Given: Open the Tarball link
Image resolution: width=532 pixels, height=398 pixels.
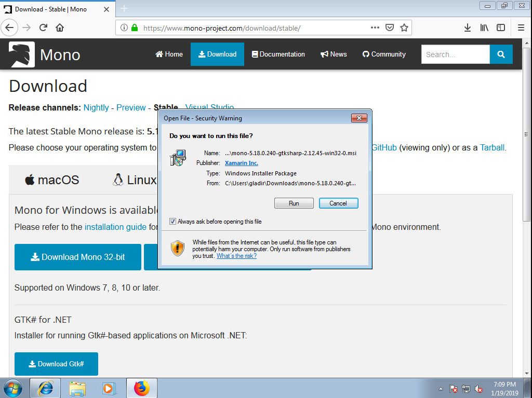Looking at the screenshot, I should tap(492, 148).
